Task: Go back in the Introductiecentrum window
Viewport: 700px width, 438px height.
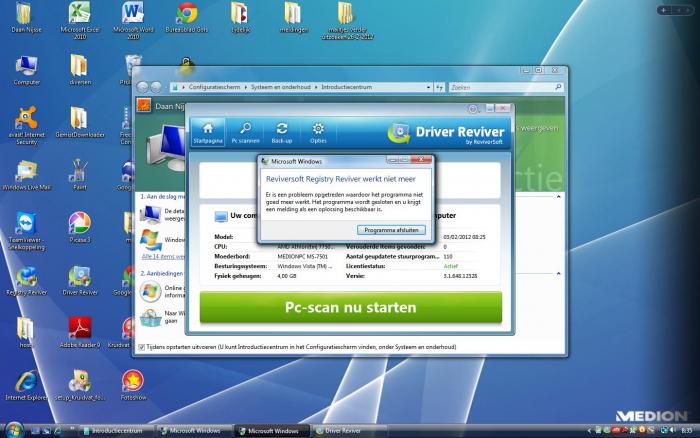Action: pos(143,87)
